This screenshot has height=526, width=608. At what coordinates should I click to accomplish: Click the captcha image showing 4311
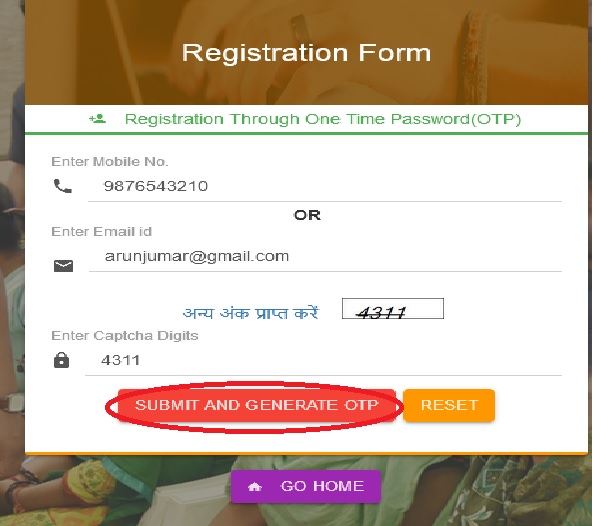[392, 311]
